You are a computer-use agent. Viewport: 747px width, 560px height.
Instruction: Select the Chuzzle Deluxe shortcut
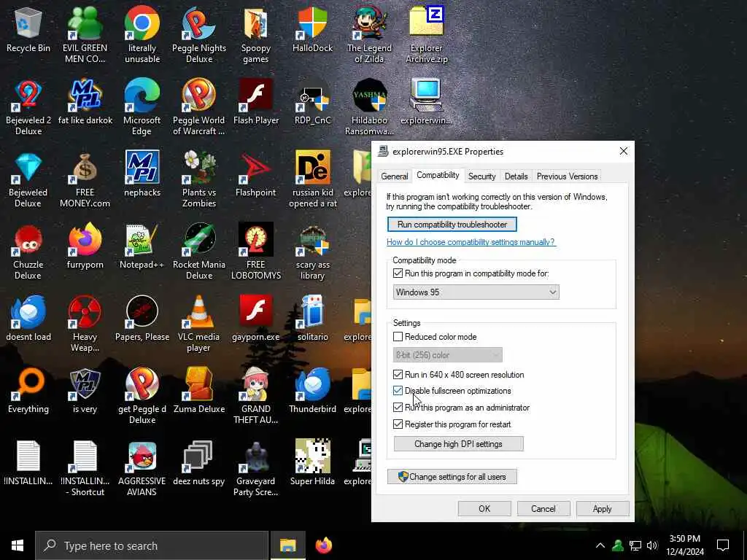28,252
